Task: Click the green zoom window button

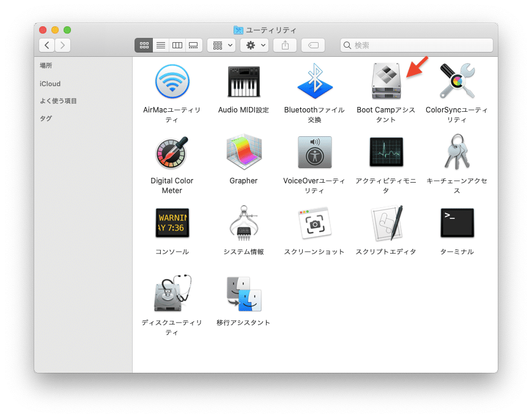Action: pos(67,30)
